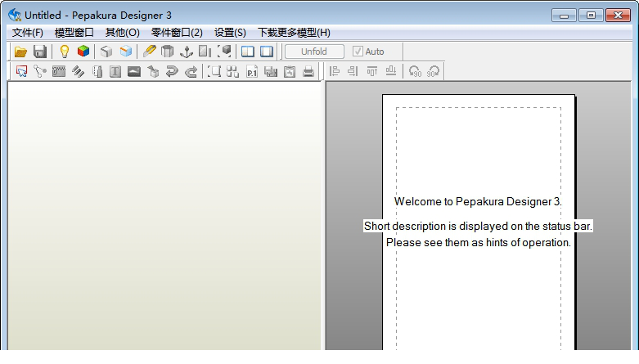Open the 文件(F) menu
This screenshot has width=639, height=364.
click(28, 33)
